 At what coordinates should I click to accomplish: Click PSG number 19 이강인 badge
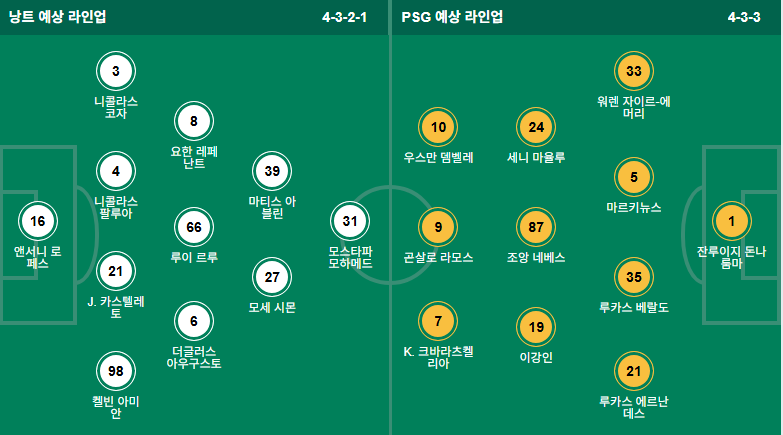tap(536, 327)
